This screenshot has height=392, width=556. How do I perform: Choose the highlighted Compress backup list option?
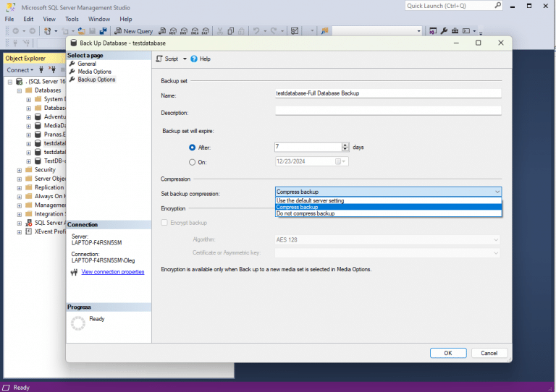(388, 207)
